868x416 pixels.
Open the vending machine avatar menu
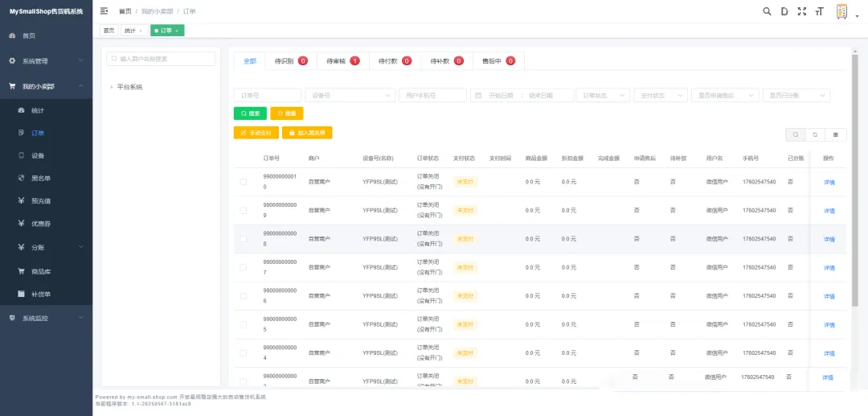(842, 11)
